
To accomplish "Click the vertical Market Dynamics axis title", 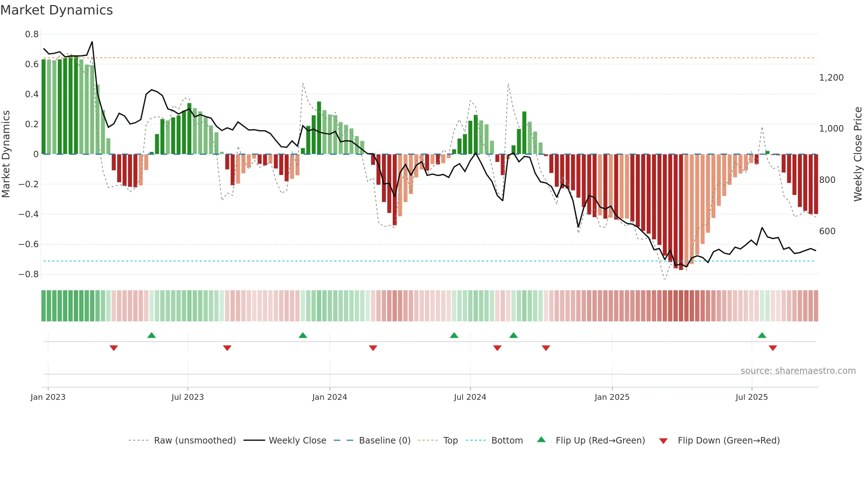I will 6,154.
